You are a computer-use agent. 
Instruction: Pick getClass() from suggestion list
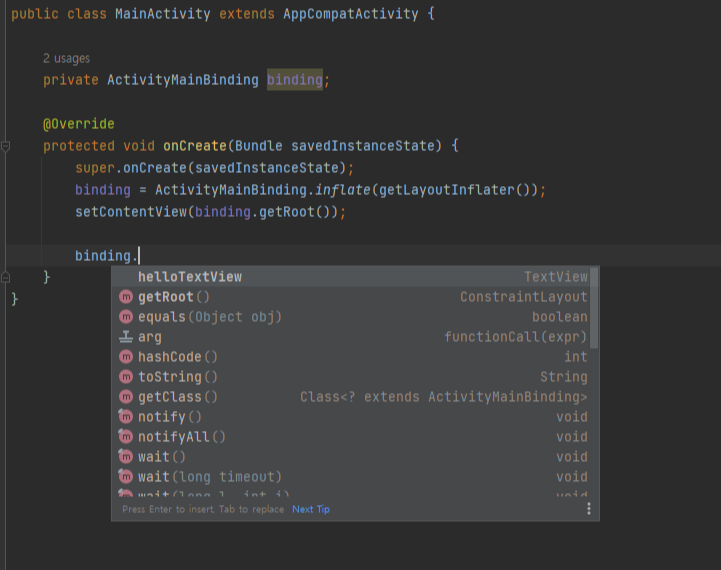[351, 397]
